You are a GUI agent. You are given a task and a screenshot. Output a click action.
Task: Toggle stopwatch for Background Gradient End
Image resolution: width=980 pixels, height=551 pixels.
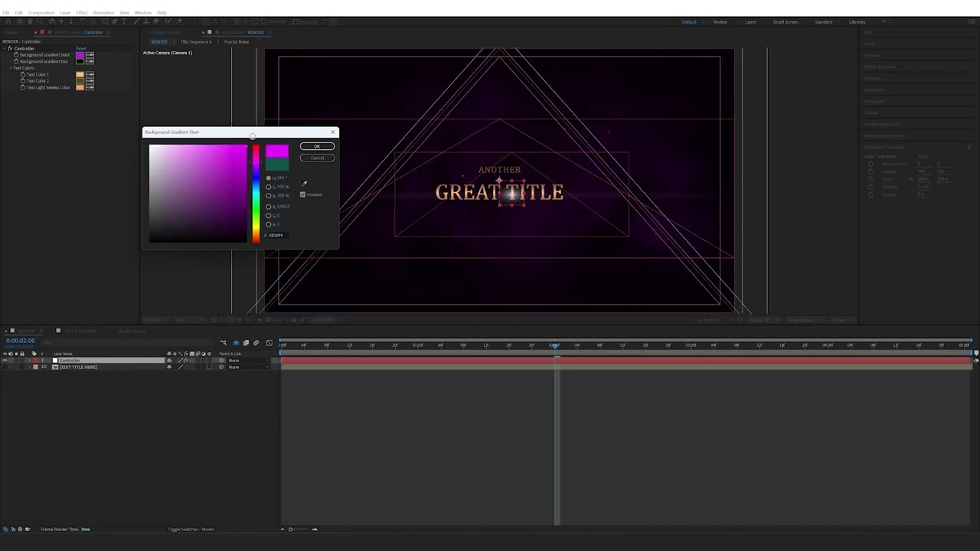tap(16, 61)
